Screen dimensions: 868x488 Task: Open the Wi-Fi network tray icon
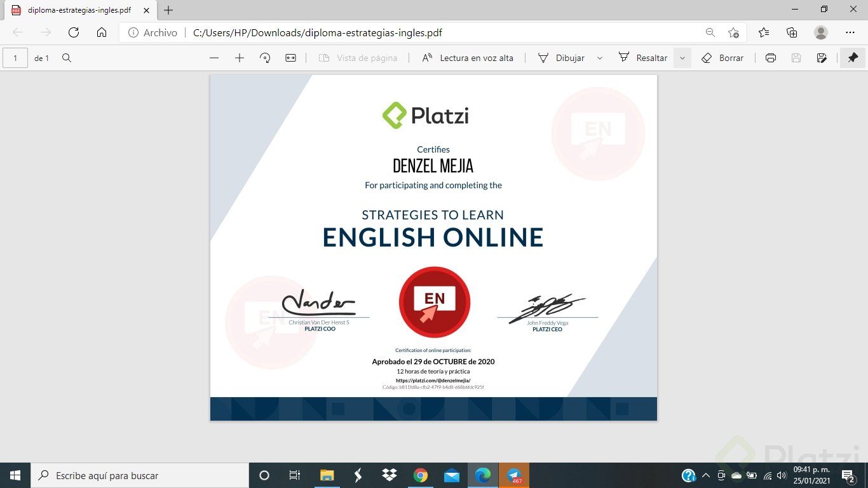767,475
